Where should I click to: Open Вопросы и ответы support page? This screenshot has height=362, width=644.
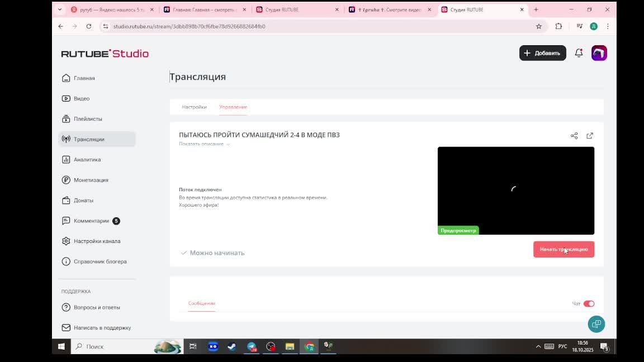(97, 307)
